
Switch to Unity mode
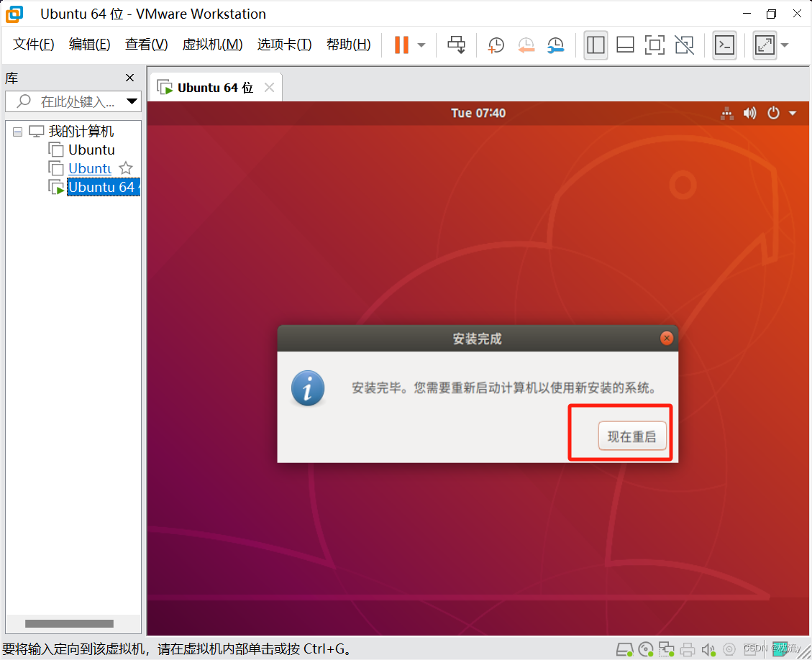684,45
